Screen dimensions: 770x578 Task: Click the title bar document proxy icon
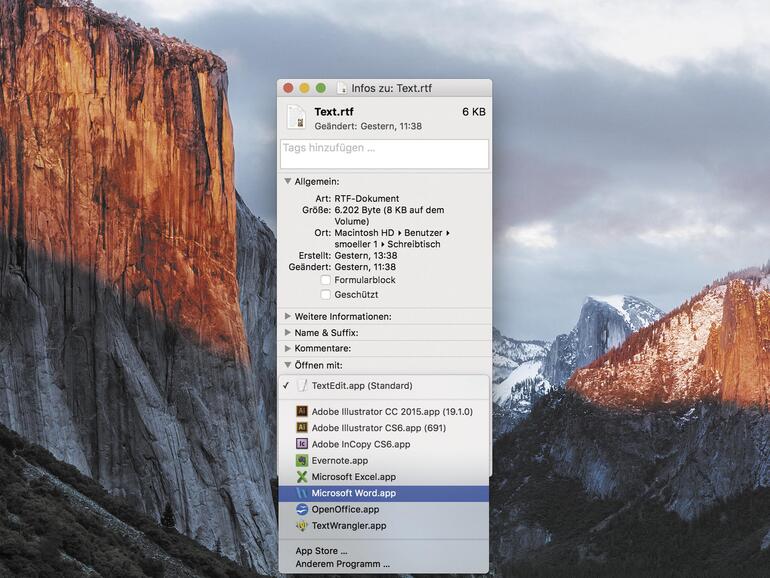click(x=342, y=88)
